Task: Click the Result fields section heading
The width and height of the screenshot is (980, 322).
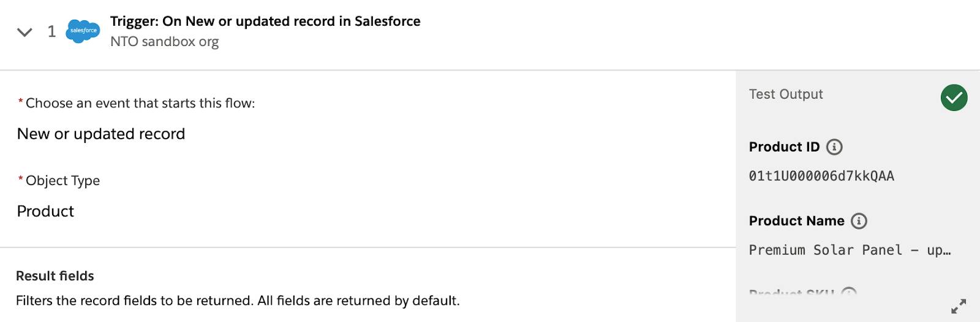Action: [x=55, y=276]
